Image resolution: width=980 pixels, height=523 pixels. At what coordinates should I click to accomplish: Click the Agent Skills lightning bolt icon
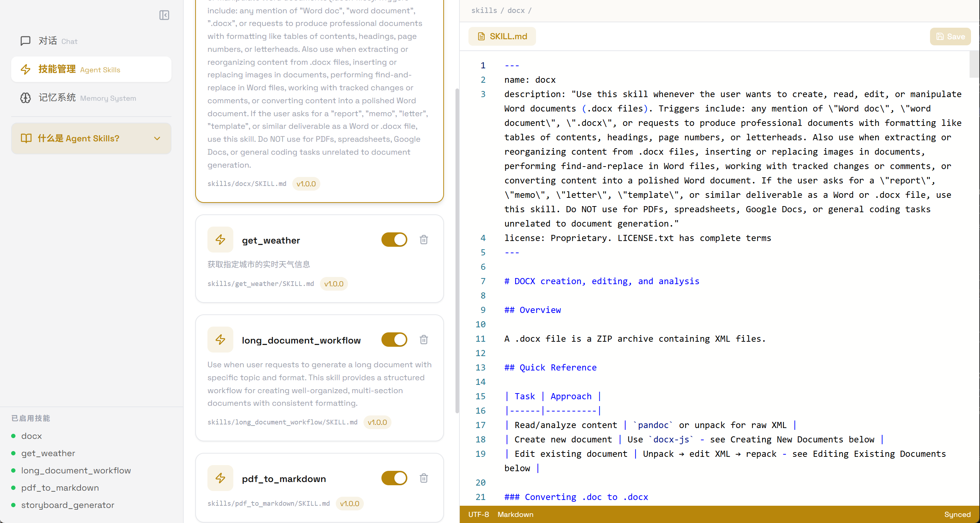click(26, 69)
